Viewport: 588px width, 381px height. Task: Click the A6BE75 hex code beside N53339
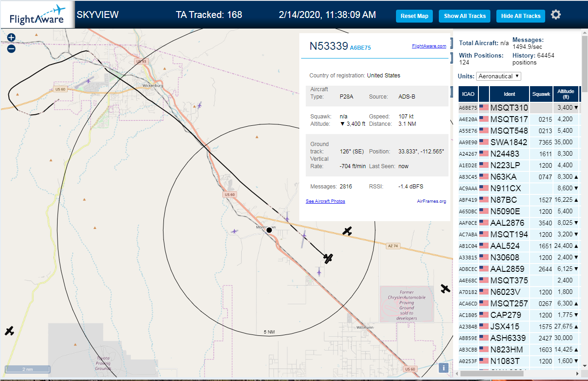[360, 47]
